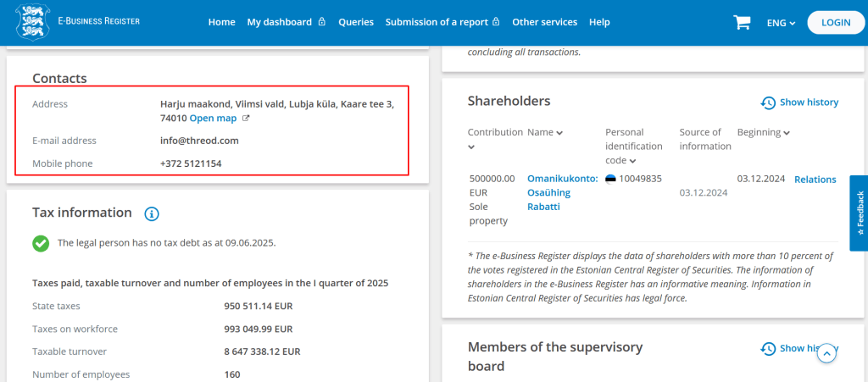The width and height of the screenshot is (868, 382).
Task: Toggle Contribution column sort chevron
Action: (472, 147)
